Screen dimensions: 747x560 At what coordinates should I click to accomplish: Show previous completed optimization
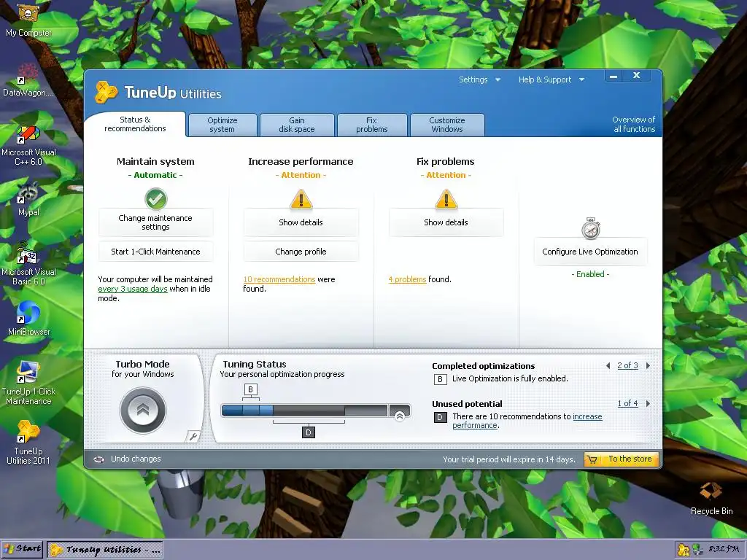tap(608, 366)
